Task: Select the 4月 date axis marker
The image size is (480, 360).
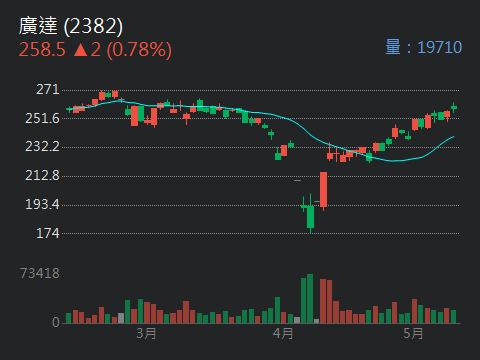Action: (x=283, y=333)
